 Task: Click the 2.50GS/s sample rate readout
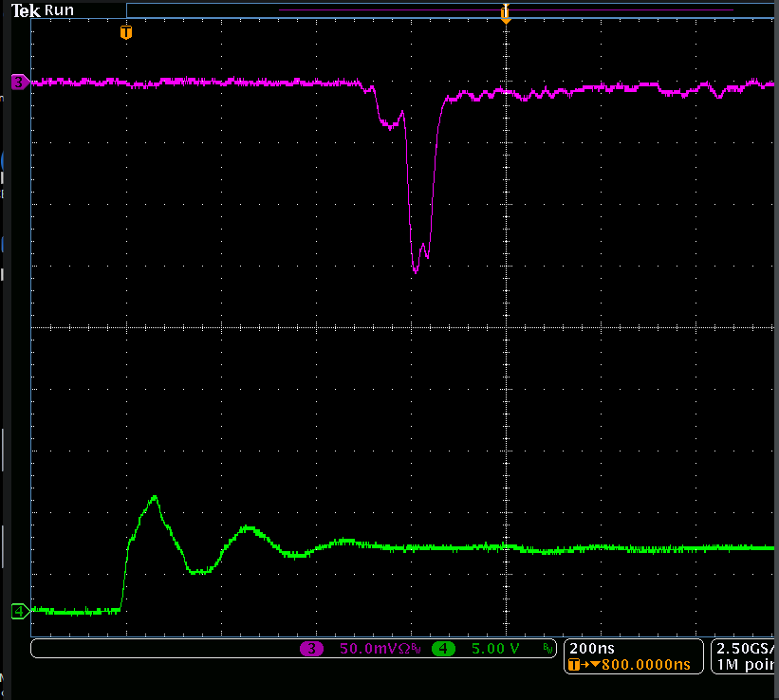(x=747, y=648)
